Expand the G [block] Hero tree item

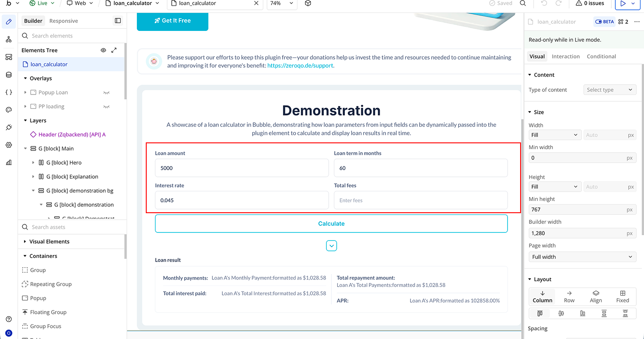click(x=34, y=163)
